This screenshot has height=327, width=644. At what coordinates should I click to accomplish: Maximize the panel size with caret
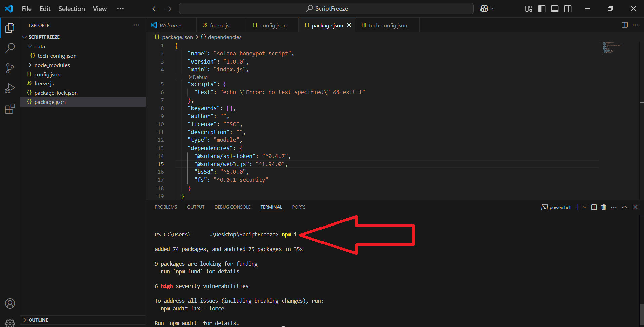coord(625,207)
